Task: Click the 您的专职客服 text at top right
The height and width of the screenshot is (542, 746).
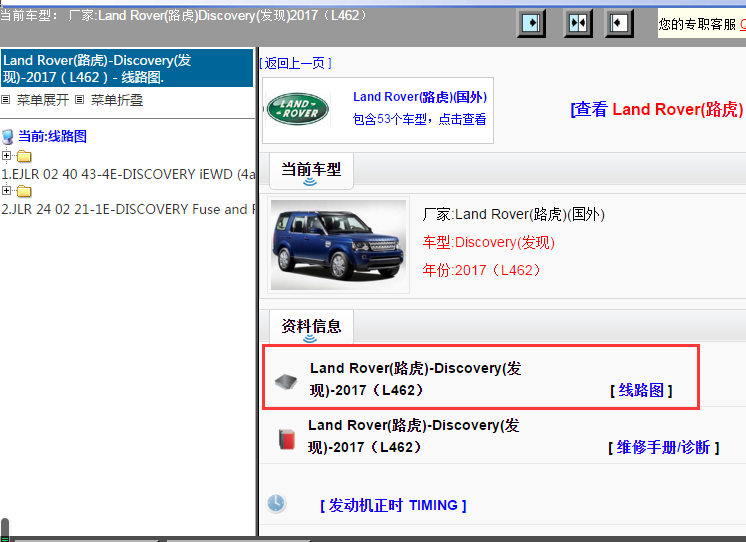Action: pyautogui.click(x=697, y=24)
